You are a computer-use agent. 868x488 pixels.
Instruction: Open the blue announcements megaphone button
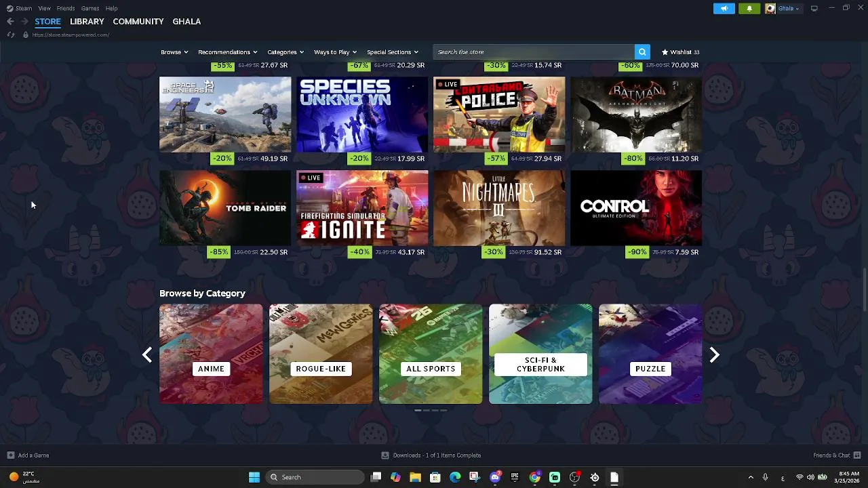pos(724,8)
